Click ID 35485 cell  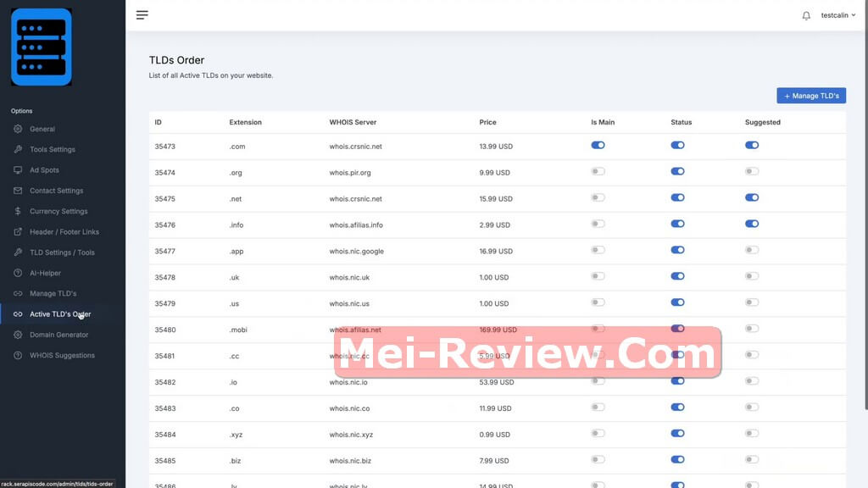[165, 461]
